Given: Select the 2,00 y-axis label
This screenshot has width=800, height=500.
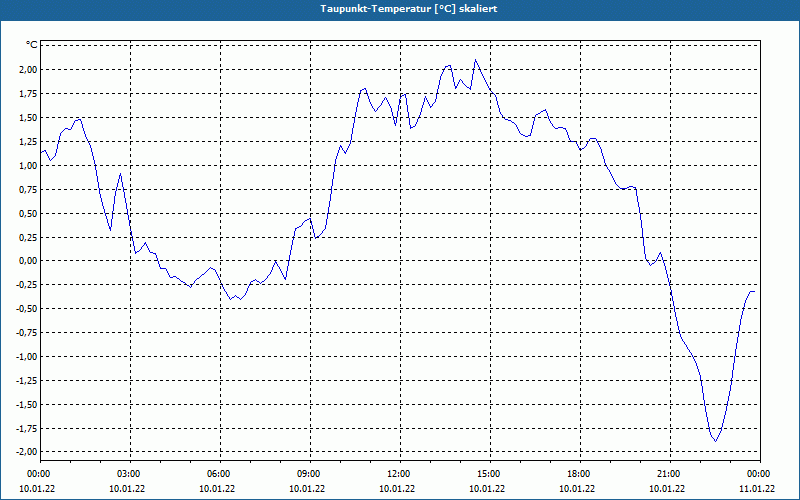Looking at the screenshot, I should [x=28, y=69].
